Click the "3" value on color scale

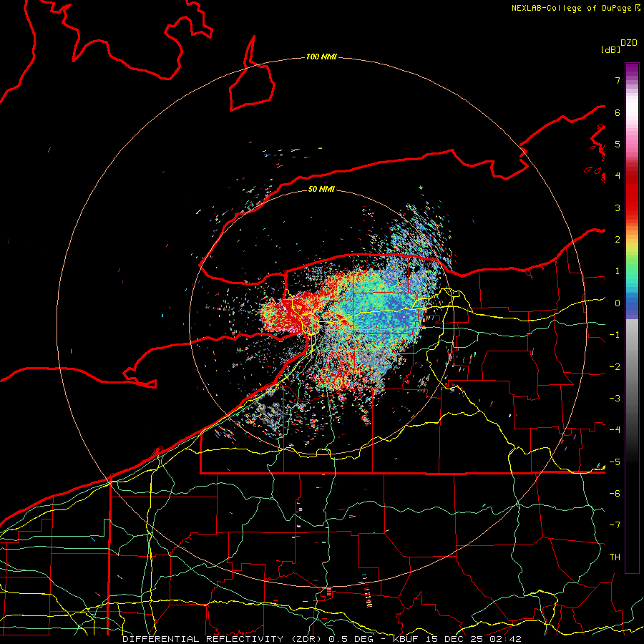pos(618,208)
